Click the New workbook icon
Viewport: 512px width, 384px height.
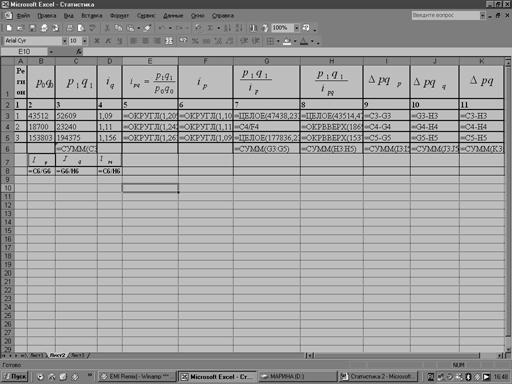click(x=9, y=28)
